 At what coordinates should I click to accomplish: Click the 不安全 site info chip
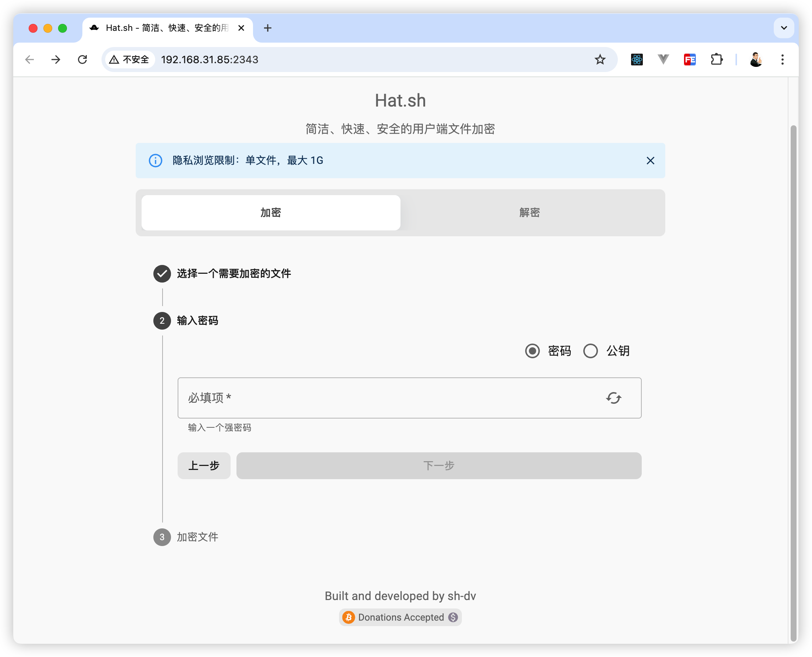(129, 60)
